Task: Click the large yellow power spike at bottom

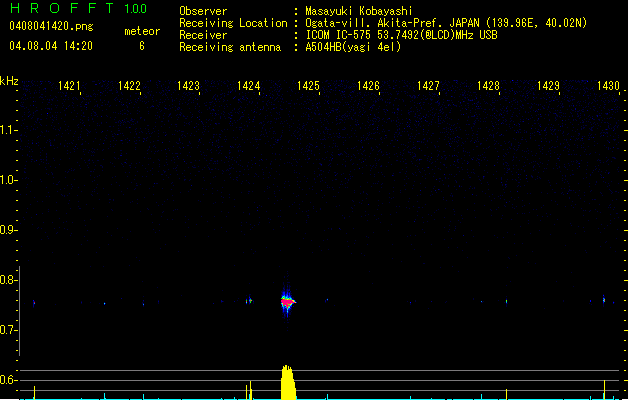Action: click(x=287, y=383)
